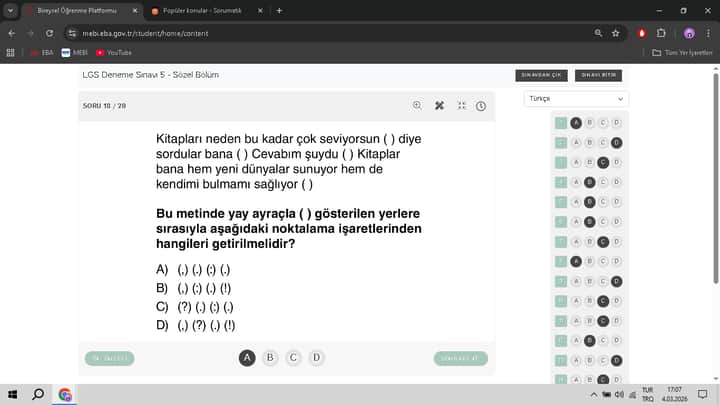Viewport: 720px width, 405px height.
Task: Go to the next question button
Action: [x=461, y=358]
